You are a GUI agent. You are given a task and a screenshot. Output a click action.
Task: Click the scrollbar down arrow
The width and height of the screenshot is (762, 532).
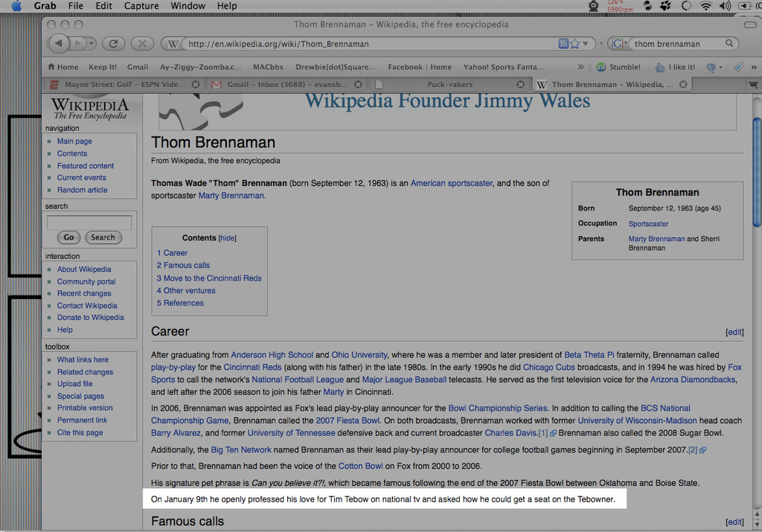(757, 525)
